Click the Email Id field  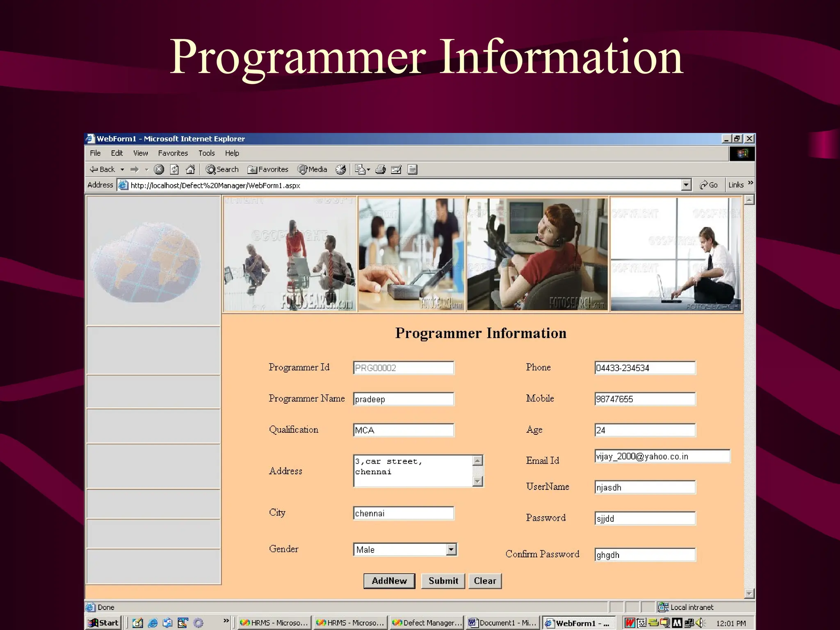click(662, 456)
